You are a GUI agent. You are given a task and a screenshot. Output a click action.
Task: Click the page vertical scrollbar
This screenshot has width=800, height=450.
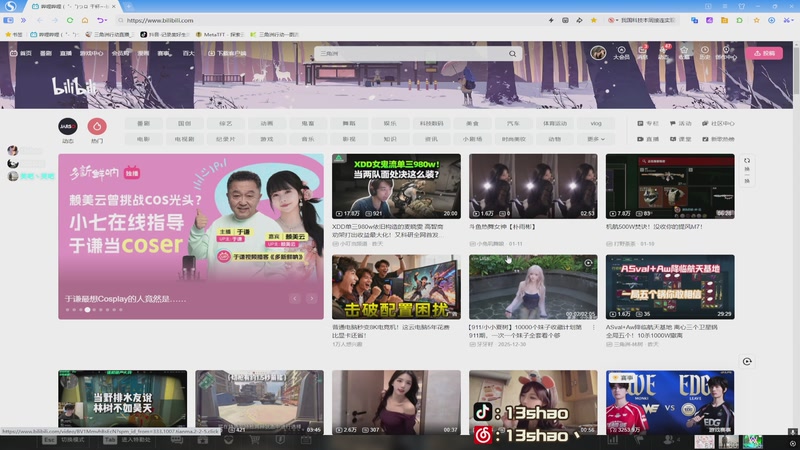click(x=796, y=69)
